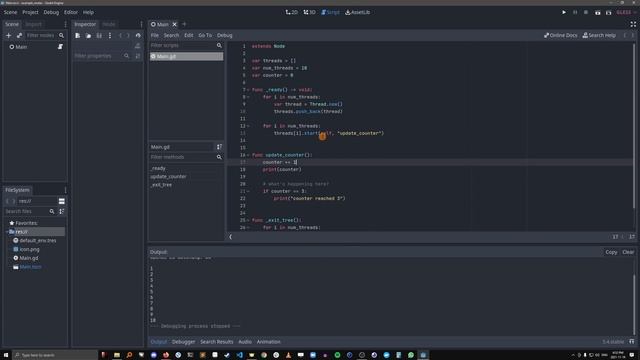Click Filter scripts field
Viewport: 640px width, 360px height.
(182, 45)
